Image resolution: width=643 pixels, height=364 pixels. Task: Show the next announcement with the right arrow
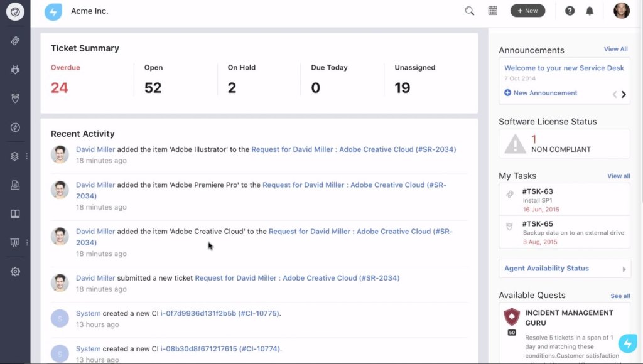624,95
